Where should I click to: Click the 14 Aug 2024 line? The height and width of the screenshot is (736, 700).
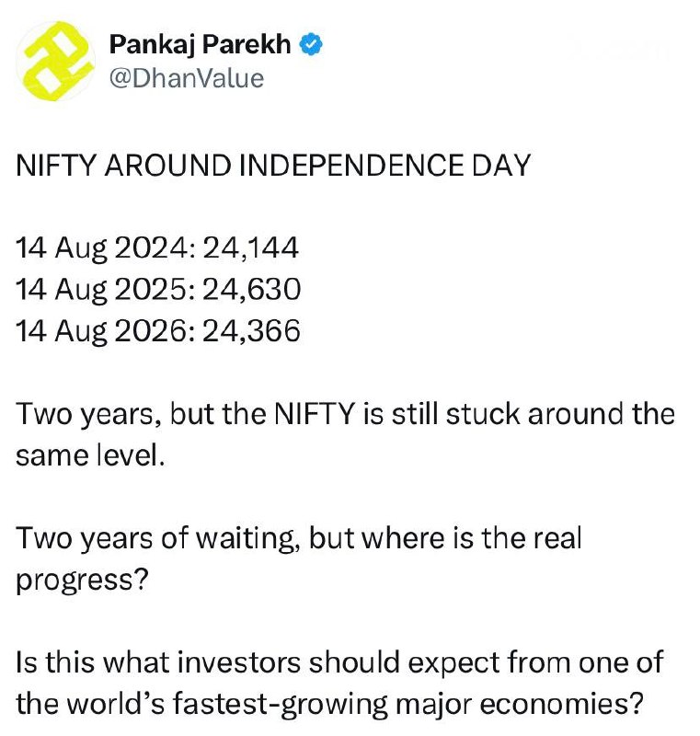(x=157, y=248)
